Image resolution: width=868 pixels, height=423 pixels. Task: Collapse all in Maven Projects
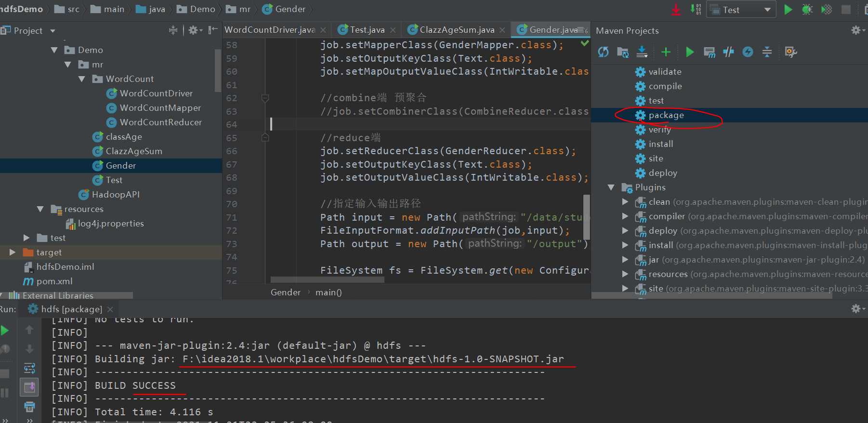pyautogui.click(x=767, y=52)
